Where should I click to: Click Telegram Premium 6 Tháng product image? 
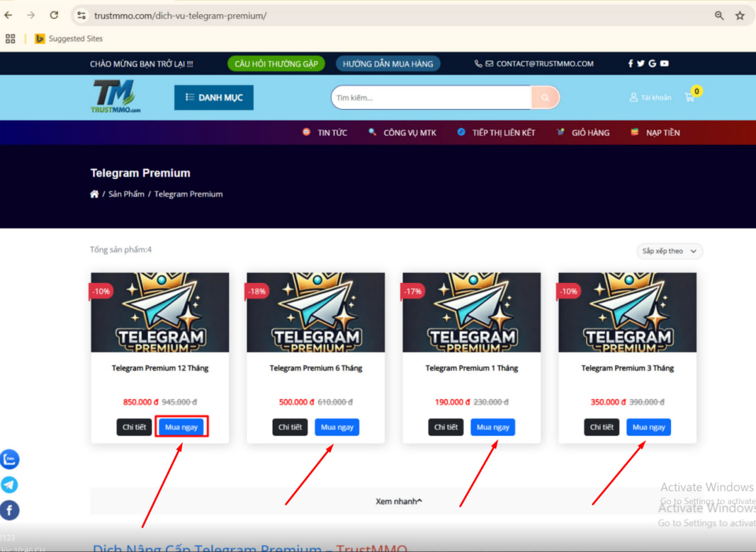(x=316, y=312)
